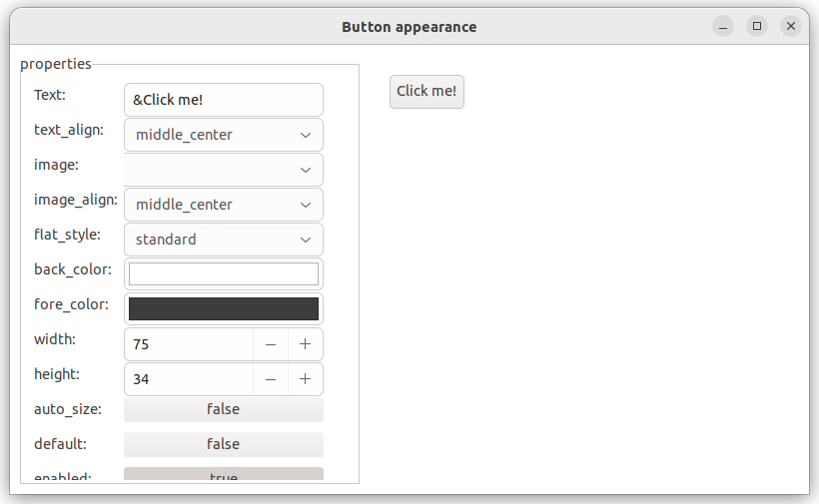The image size is (819, 504).
Task: Open the fore_color dark swatch
Action: point(223,309)
